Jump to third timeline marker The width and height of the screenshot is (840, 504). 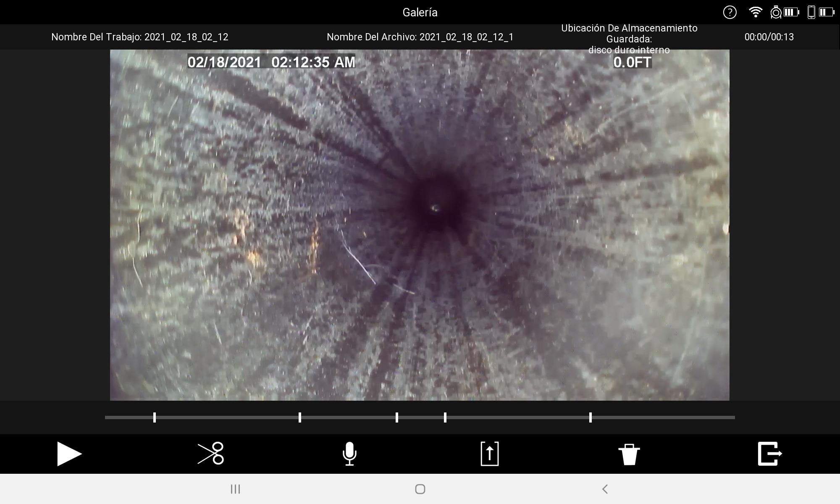point(397,417)
